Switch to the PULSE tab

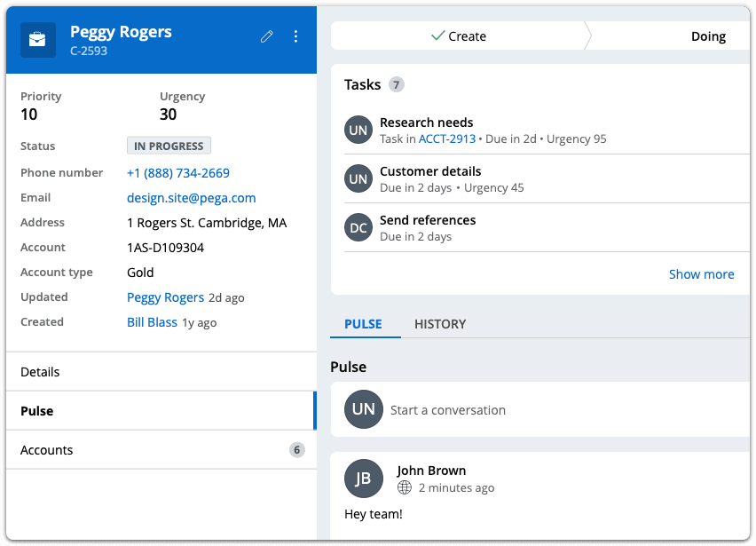363,324
